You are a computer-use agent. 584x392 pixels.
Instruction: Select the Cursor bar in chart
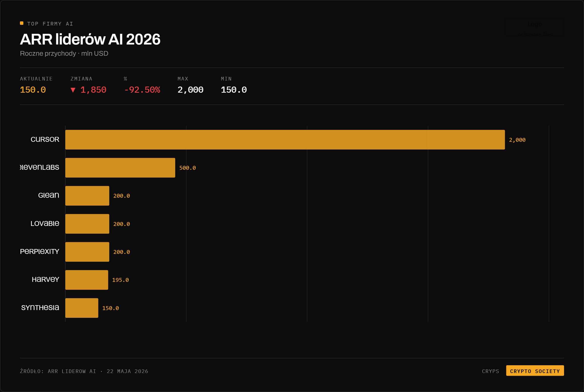(x=285, y=140)
